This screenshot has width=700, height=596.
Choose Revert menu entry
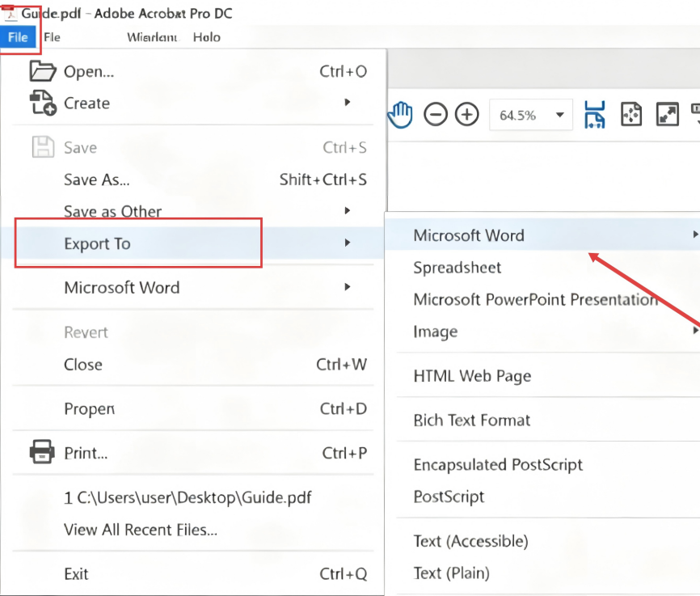pos(192,332)
